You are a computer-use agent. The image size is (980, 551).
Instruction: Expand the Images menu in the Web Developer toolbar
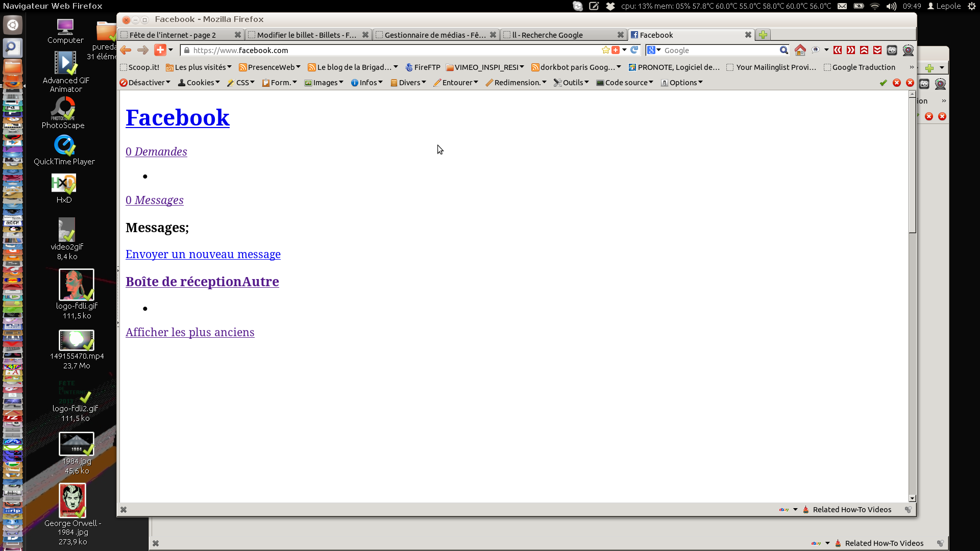coord(324,83)
